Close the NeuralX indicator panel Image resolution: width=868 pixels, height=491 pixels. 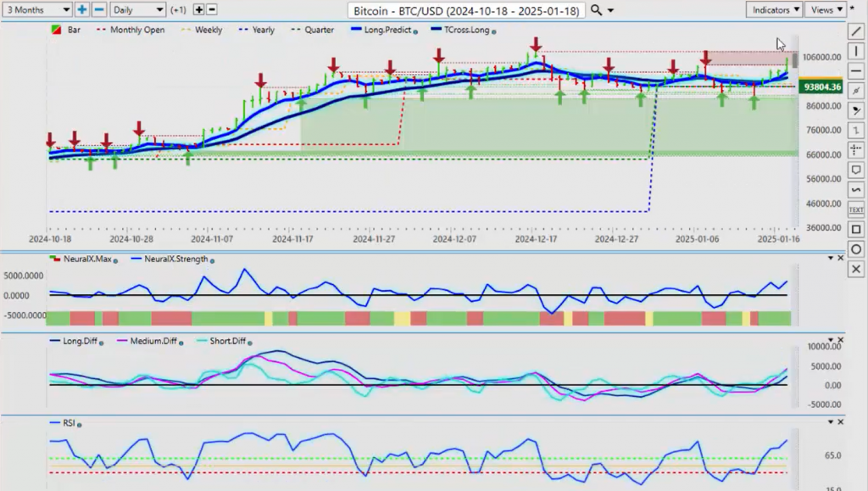[x=840, y=258]
